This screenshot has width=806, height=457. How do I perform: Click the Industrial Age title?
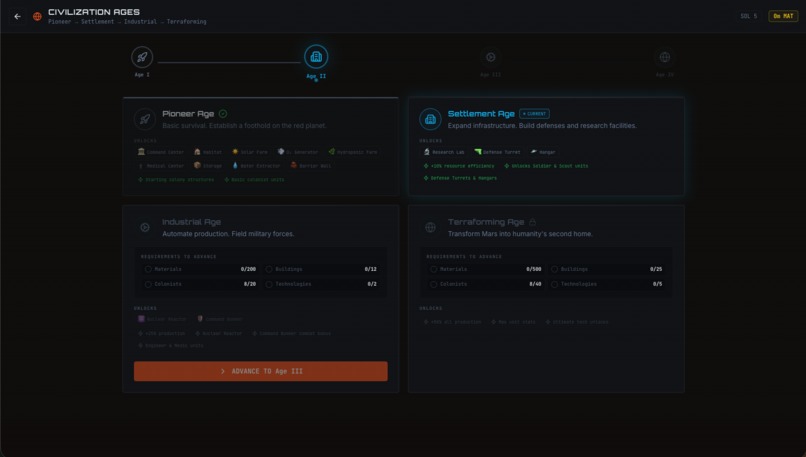pos(191,222)
